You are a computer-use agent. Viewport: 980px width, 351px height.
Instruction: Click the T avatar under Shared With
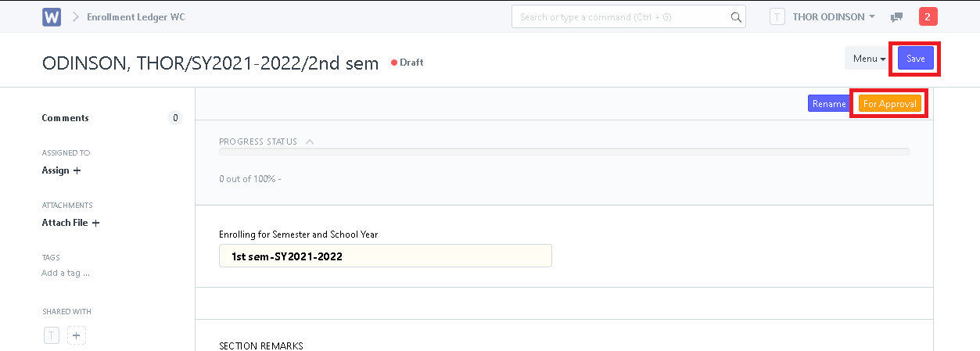(51, 336)
